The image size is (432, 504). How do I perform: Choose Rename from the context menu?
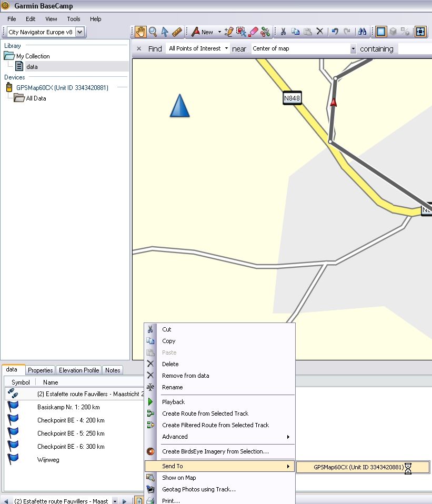pyautogui.click(x=219, y=387)
